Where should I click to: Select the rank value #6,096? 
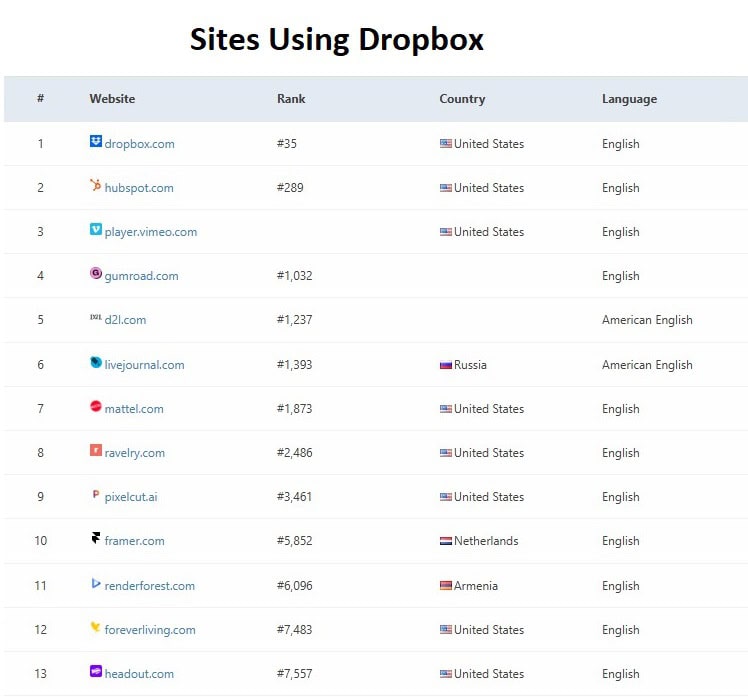tap(294, 585)
